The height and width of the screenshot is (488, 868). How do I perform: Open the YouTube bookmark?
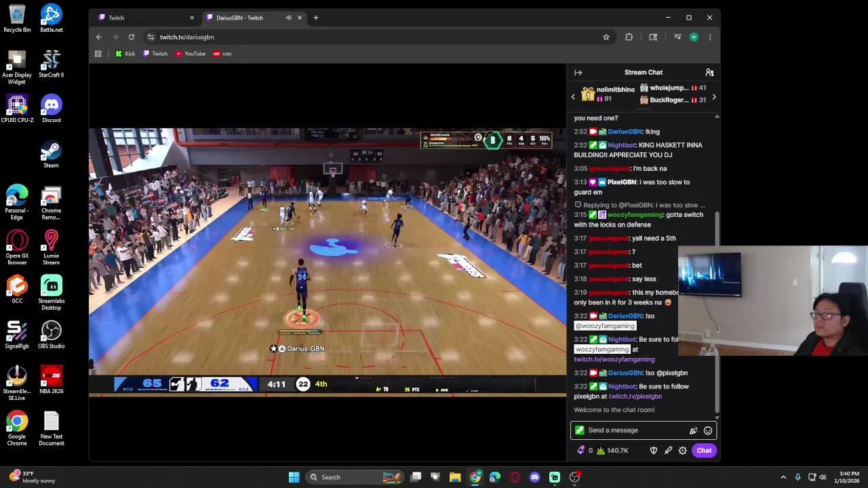point(191,54)
